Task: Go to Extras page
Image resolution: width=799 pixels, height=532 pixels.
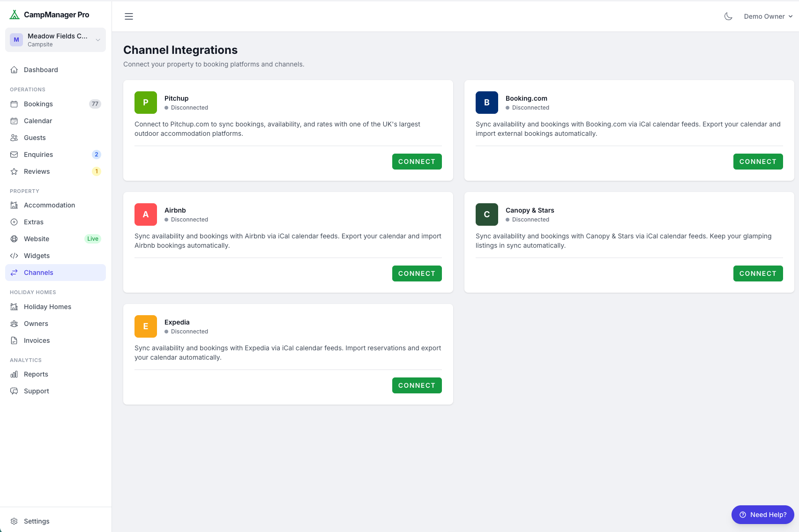Action: pos(55,222)
